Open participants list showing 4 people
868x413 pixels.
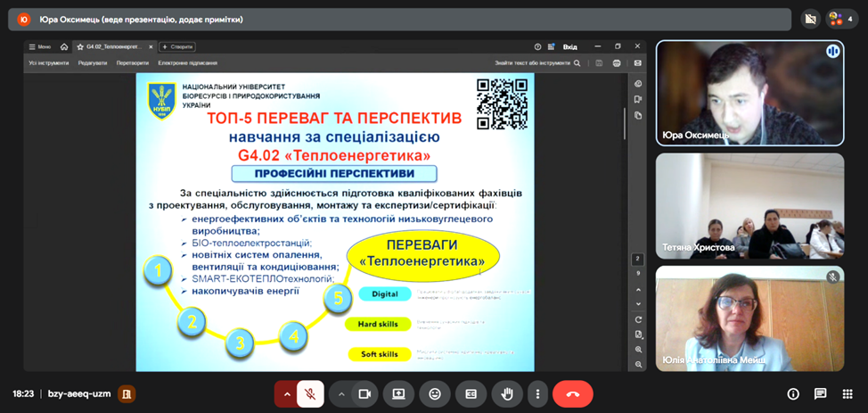(x=842, y=20)
